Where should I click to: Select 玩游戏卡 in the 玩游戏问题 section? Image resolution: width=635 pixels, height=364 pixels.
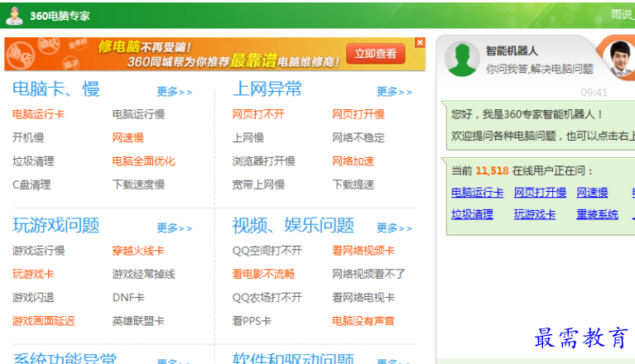pos(33,274)
